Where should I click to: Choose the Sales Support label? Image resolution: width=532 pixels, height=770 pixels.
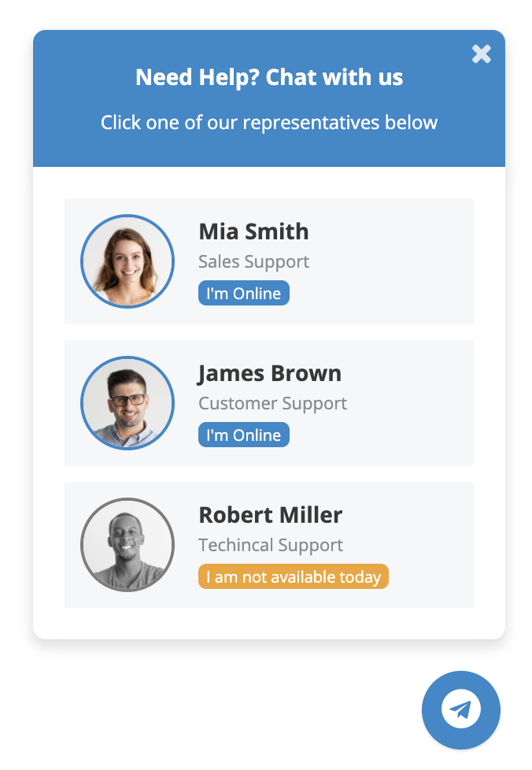pos(253,261)
